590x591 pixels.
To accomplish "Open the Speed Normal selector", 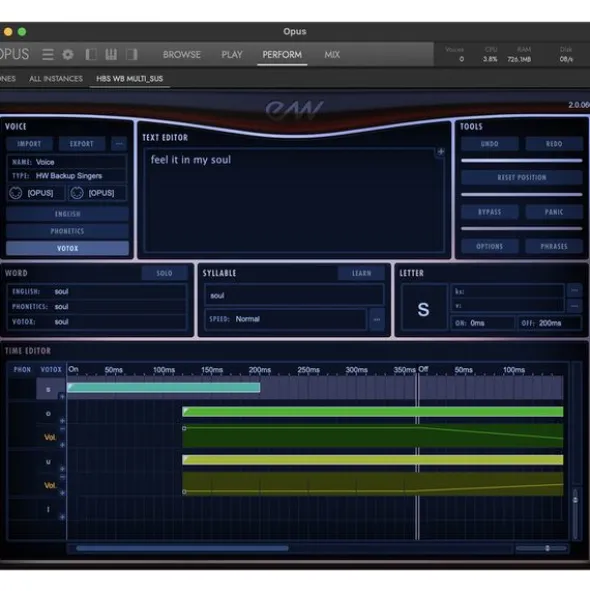I will [285, 319].
